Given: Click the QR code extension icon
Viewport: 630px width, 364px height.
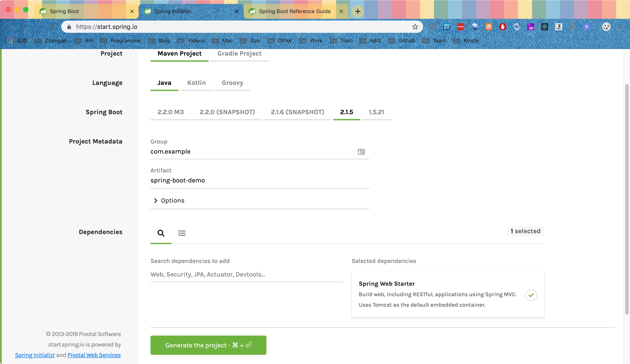Looking at the screenshot, I should (446, 27).
